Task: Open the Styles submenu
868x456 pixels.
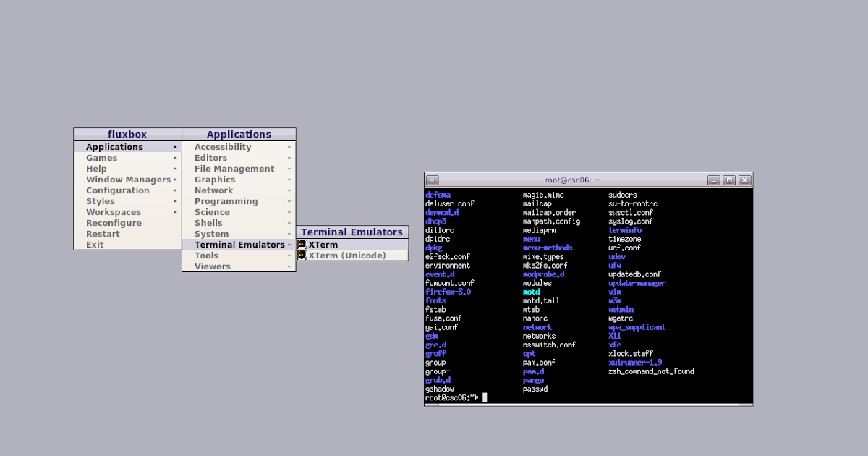Action: pos(127,201)
